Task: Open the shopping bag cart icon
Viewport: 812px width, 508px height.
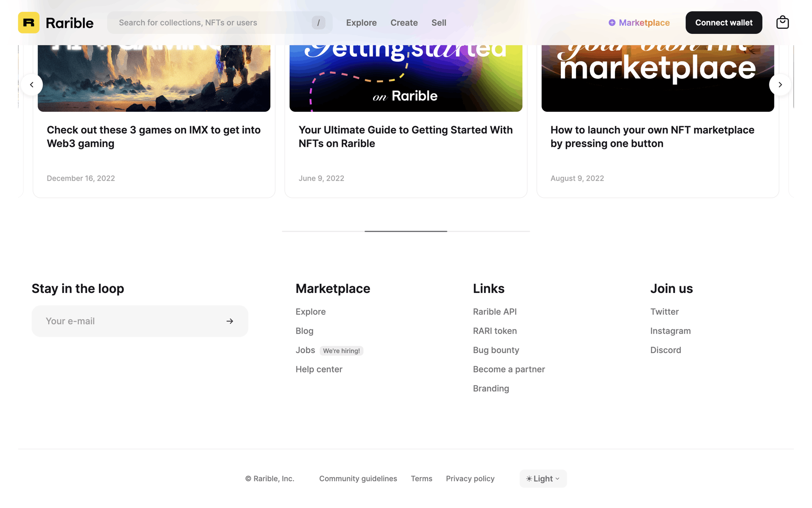Action: [782, 22]
